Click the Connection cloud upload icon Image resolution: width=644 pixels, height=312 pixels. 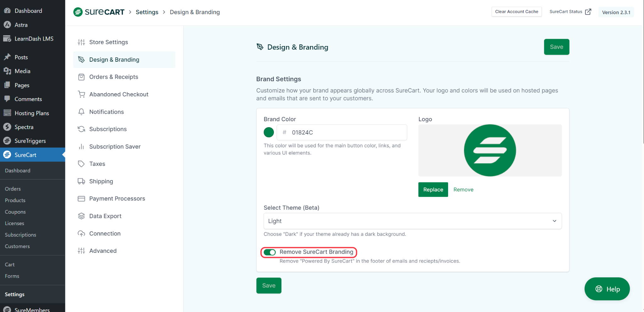pyautogui.click(x=81, y=233)
